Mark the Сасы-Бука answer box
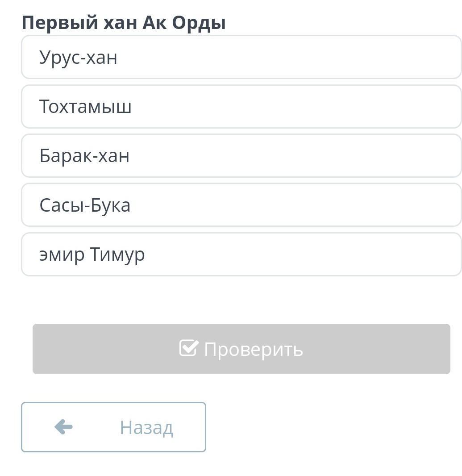This screenshot has height=476, width=462. point(241,205)
